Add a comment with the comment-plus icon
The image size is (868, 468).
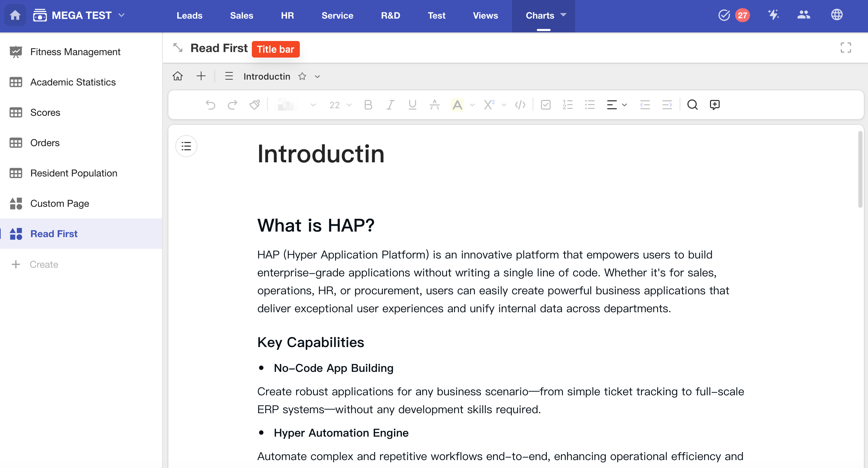pos(714,105)
